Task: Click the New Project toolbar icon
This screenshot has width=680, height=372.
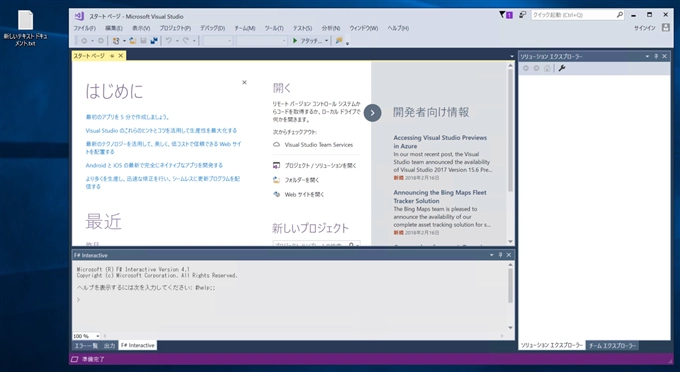Action: tap(116, 41)
